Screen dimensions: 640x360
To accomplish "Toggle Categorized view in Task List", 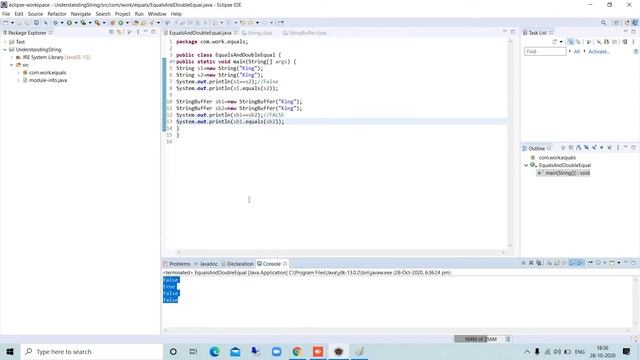I will 570,42.
